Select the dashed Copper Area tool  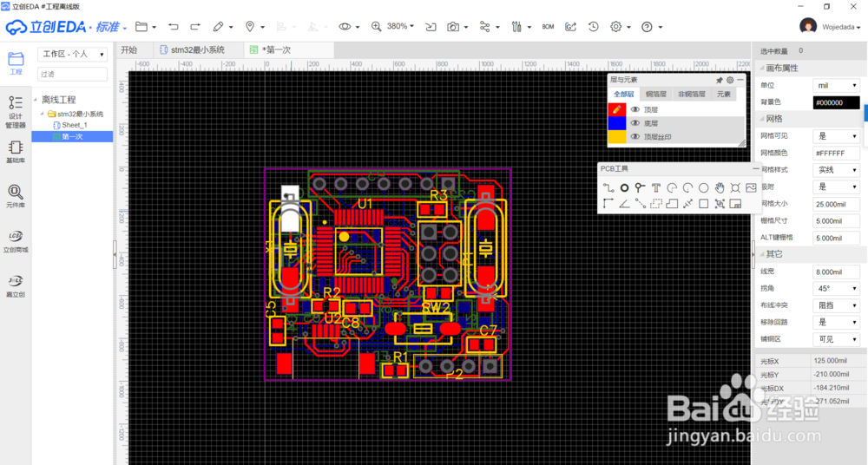656,204
